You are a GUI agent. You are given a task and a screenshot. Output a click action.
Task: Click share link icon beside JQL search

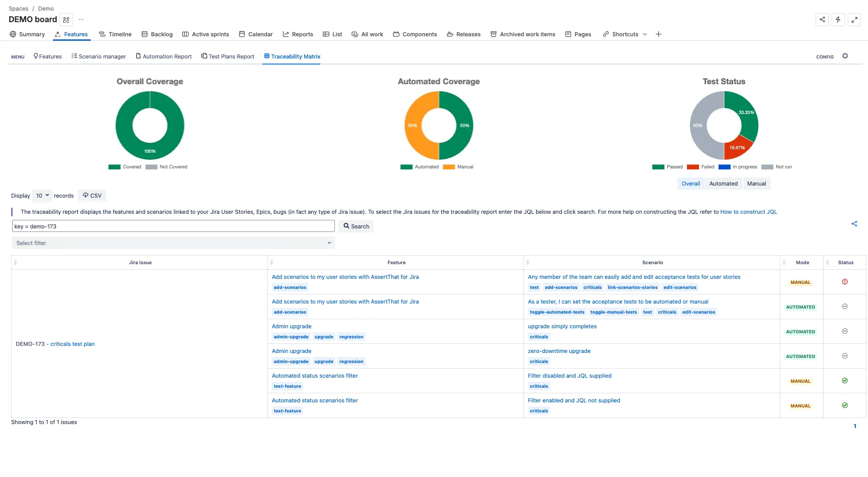coord(854,224)
